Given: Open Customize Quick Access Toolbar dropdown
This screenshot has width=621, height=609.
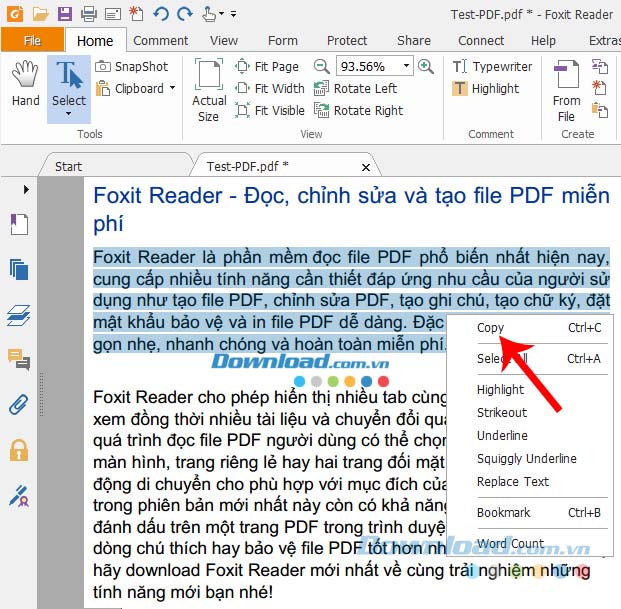Looking at the screenshot, I should (234, 14).
